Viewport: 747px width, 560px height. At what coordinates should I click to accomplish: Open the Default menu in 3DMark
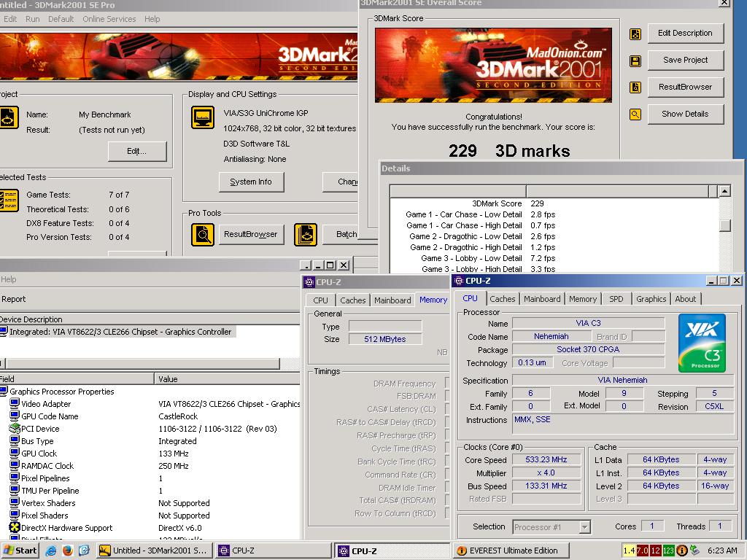click(61, 19)
